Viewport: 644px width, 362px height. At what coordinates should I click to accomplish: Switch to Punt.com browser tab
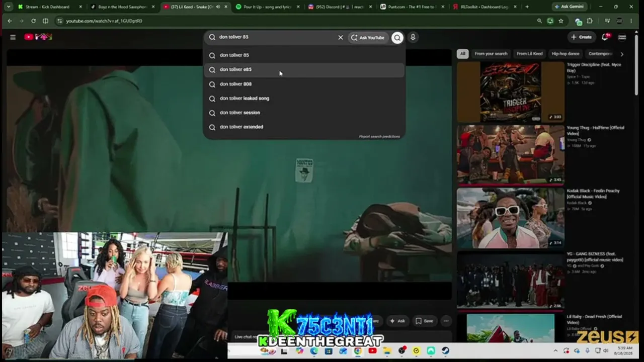tap(413, 7)
